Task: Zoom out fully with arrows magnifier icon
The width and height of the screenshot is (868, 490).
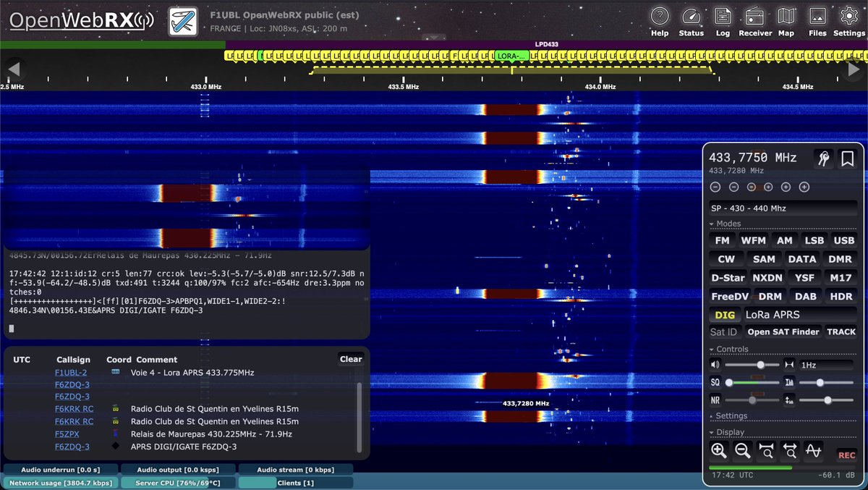Action: click(x=790, y=451)
